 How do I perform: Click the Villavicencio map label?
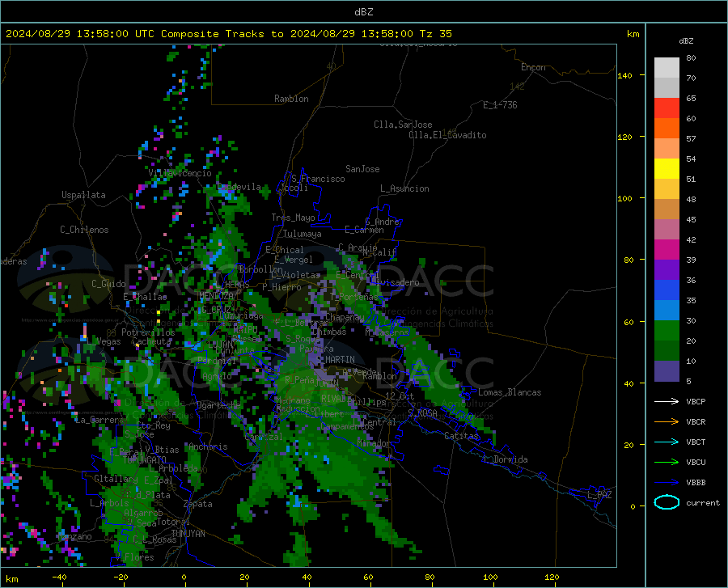point(180,173)
